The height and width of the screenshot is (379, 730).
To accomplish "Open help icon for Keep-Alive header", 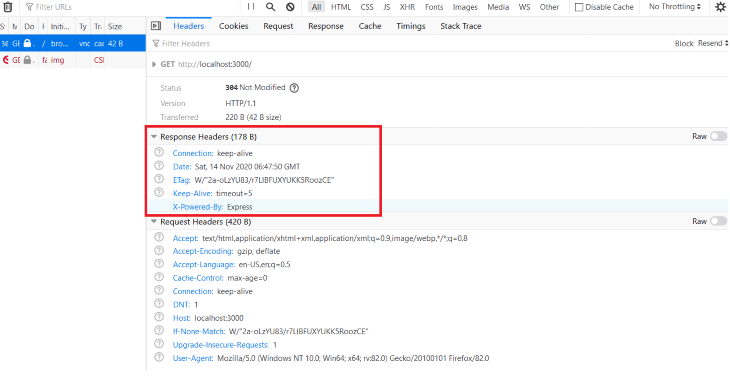I will pos(159,192).
